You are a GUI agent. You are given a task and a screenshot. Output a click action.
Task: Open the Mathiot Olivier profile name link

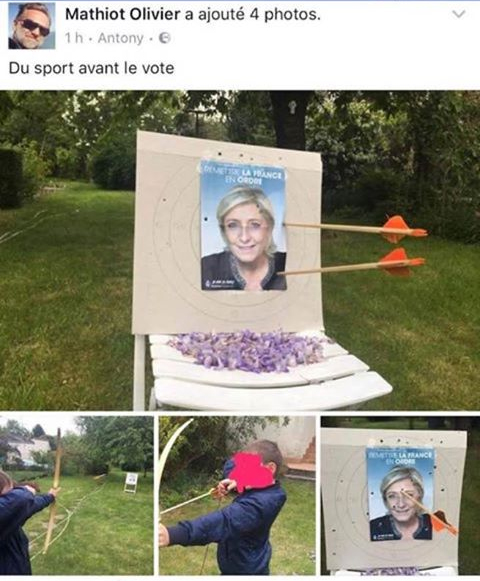[123, 14]
